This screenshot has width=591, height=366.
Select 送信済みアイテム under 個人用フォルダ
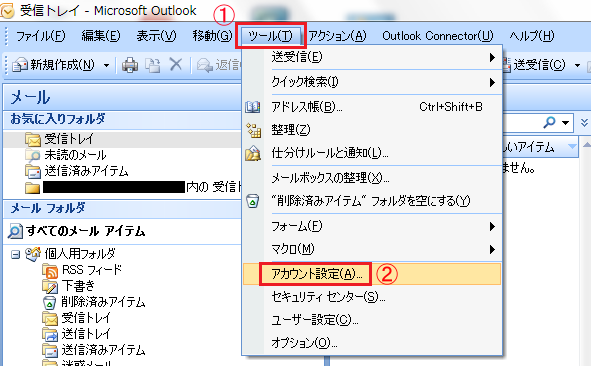(x=103, y=350)
